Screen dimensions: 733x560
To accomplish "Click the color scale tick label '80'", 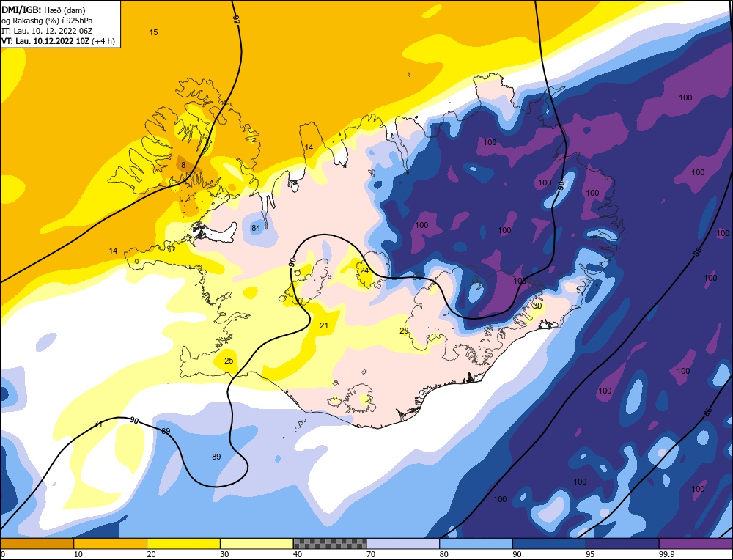I will pos(443,554).
